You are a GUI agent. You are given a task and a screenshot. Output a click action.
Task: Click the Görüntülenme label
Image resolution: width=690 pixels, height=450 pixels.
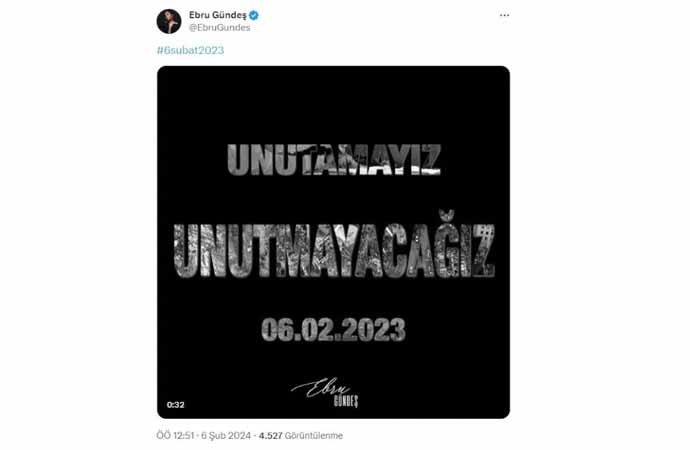pyautogui.click(x=314, y=435)
